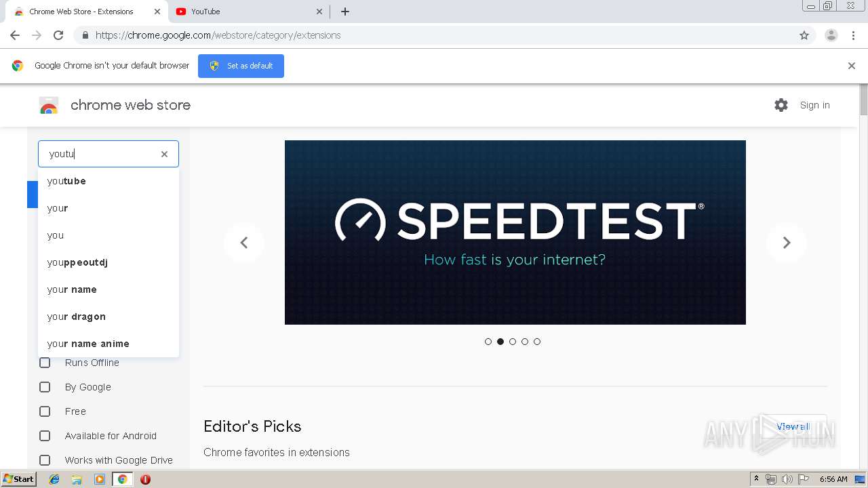Open View all Editor's Picks
The image size is (868, 488).
793,426
